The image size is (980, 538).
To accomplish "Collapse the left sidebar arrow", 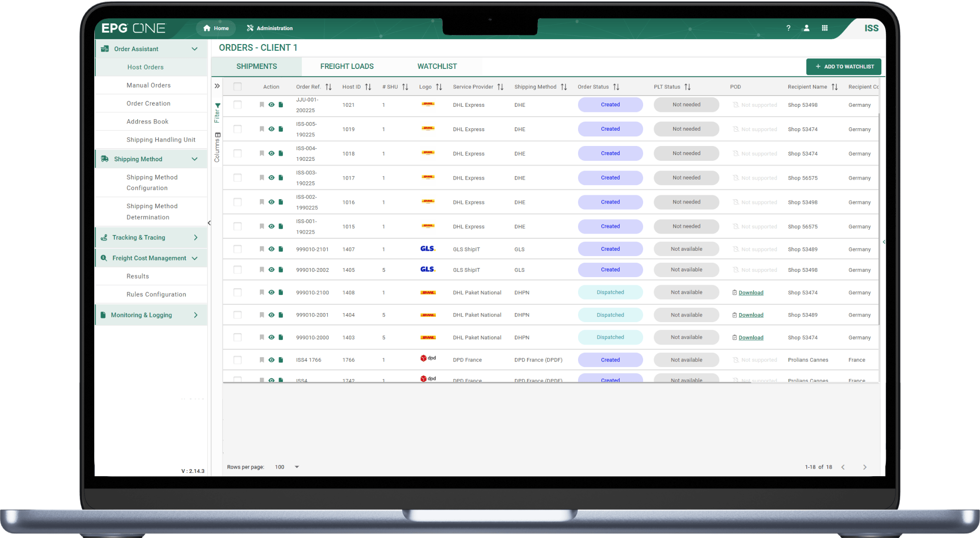I will coord(209,223).
